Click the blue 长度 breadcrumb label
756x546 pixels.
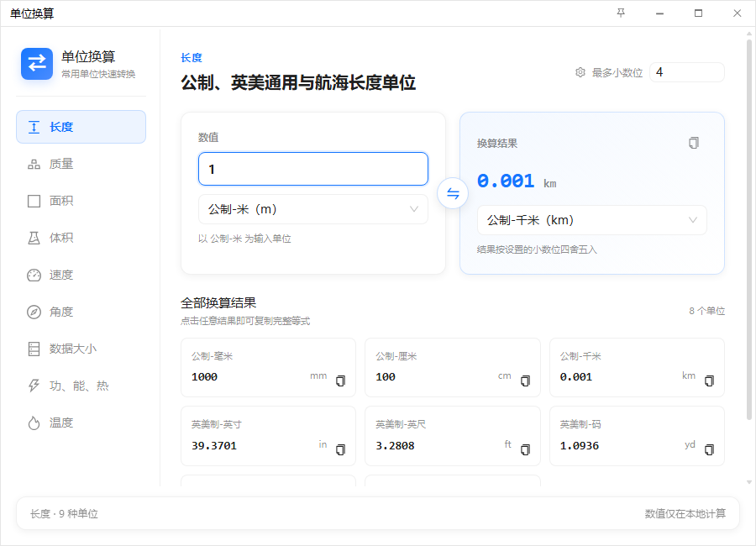(x=192, y=58)
